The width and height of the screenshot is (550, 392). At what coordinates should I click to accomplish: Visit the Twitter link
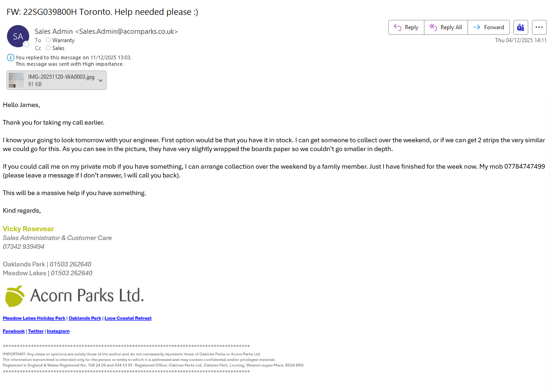36,331
